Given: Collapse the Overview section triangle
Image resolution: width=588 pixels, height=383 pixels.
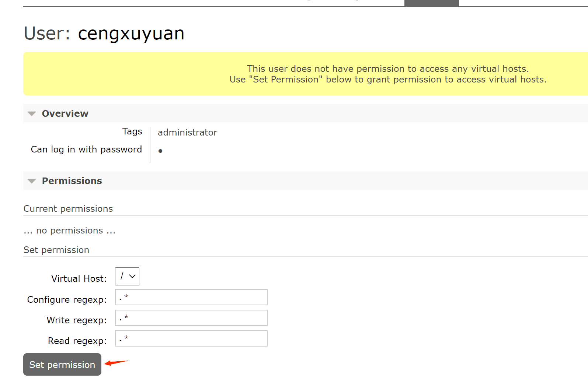Looking at the screenshot, I should pos(32,114).
